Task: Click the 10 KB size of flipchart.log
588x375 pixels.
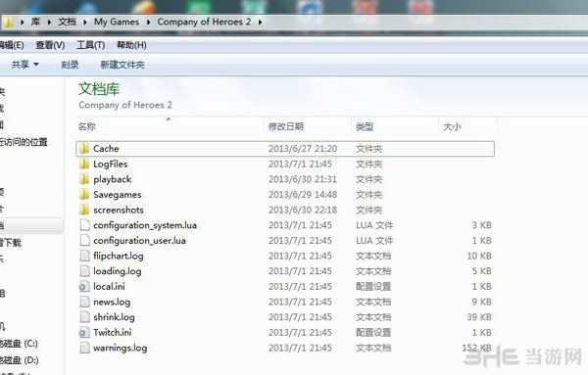Action: point(479,257)
